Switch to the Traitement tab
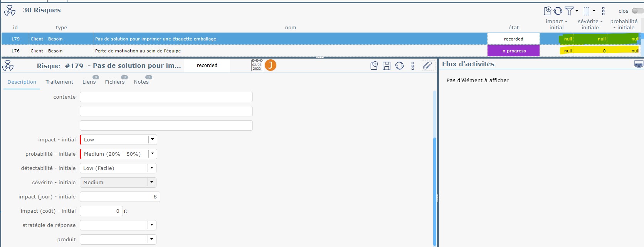644x247 pixels. coord(59,82)
